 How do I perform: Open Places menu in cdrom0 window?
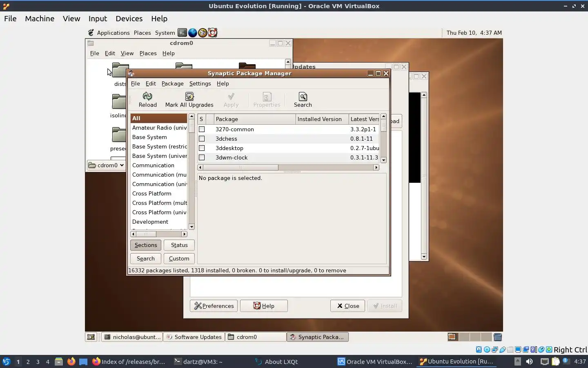tap(148, 53)
